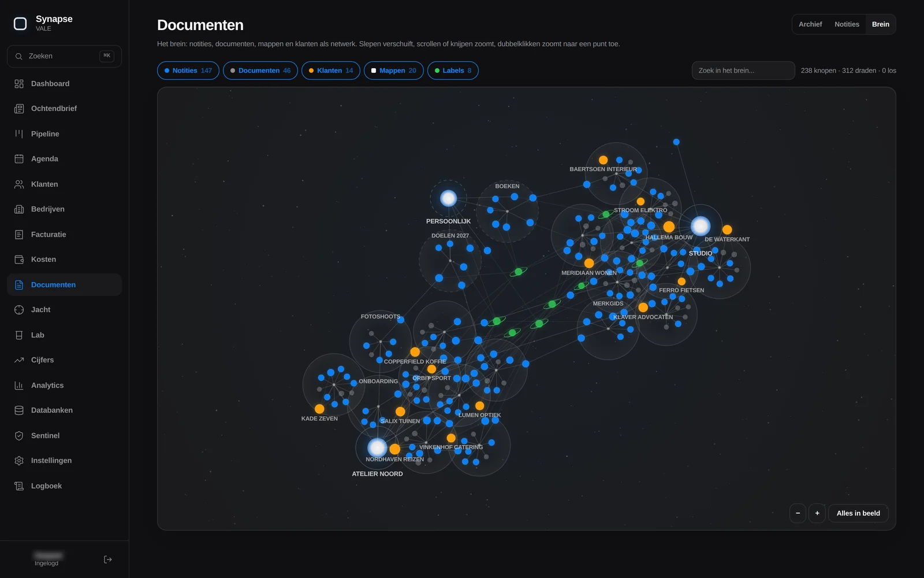Select the Bedrijven building icon
This screenshot has height=578, width=924.
pyautogui.click(x=19, y=209)
